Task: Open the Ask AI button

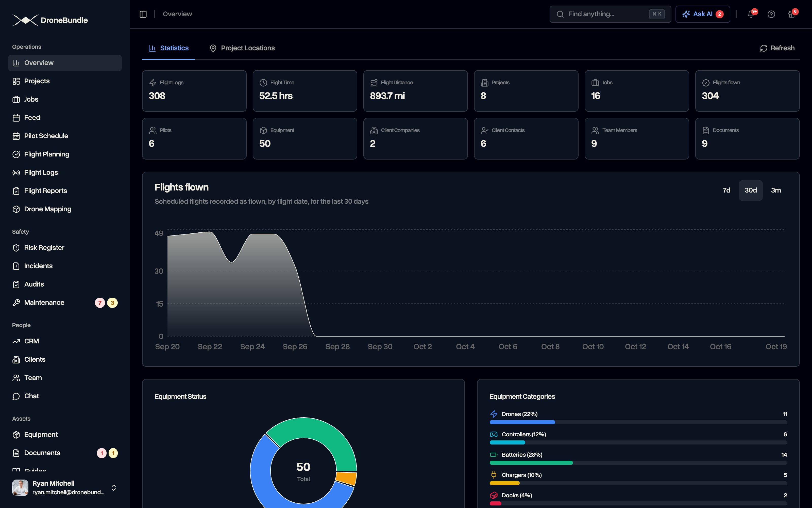Action: (703, 14)
